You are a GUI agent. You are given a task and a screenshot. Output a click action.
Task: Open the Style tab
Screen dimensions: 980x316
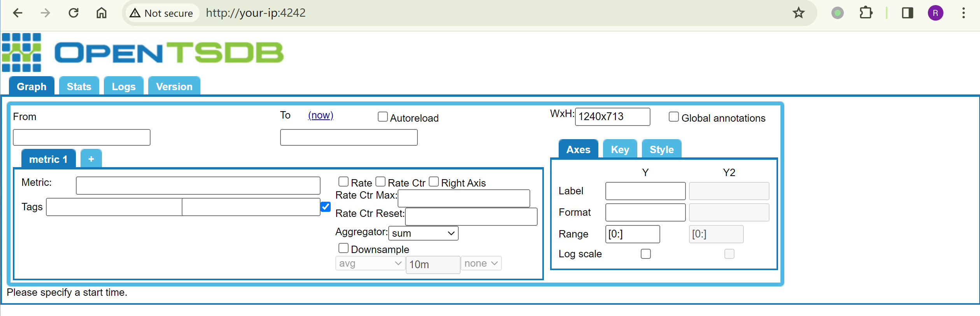click(661, 150)
